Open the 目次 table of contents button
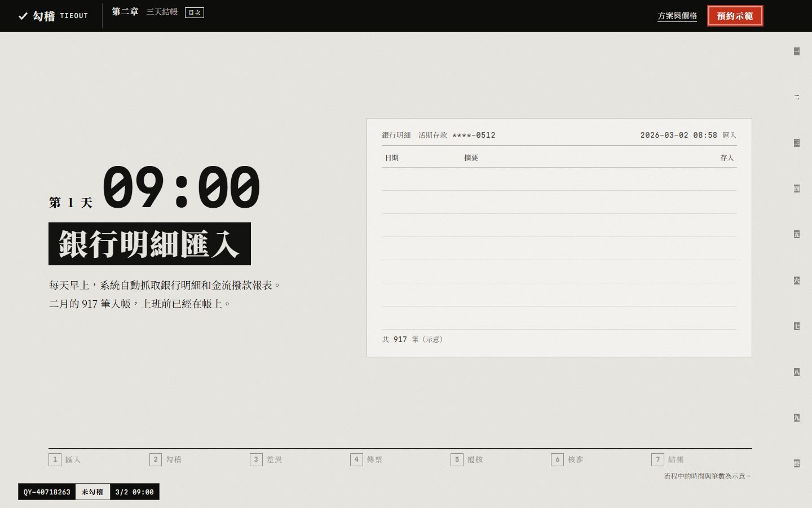Image resolution: width=812 pixels, height=508 pixels. (195, 12)
